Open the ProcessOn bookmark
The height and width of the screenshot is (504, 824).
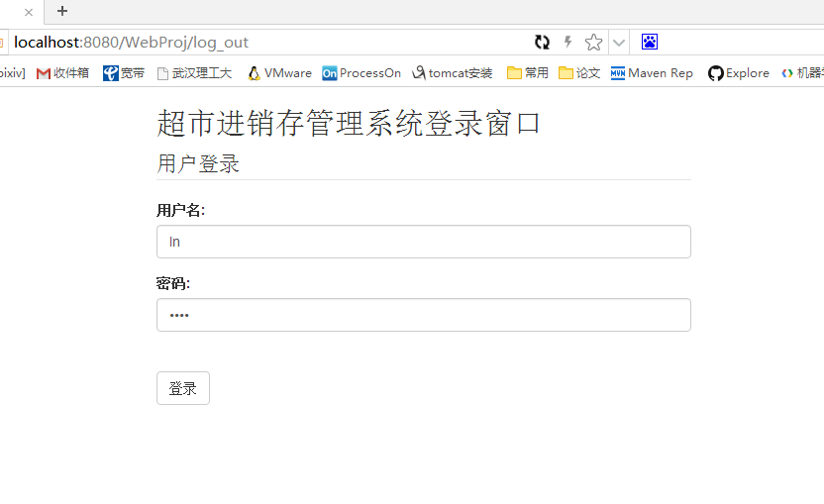(361, 73)
